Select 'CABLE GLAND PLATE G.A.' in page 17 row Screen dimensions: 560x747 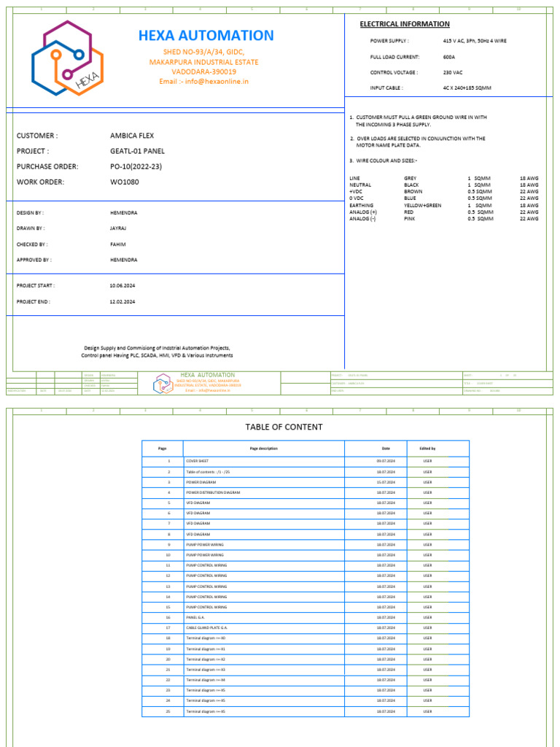(206, 628)
